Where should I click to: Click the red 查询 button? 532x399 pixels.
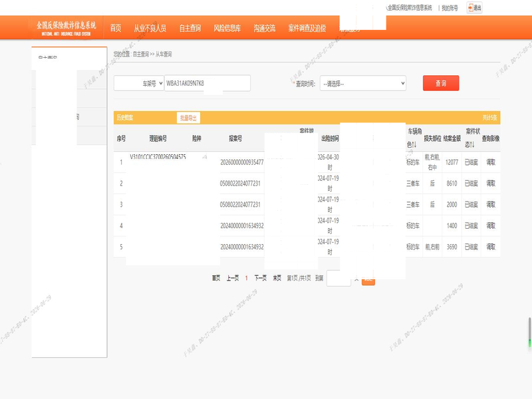(441, 83)
